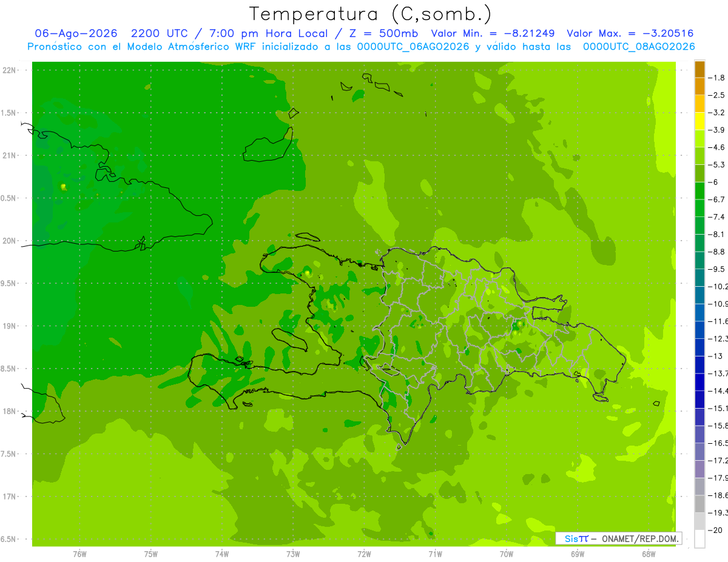The image size is (728, 562).
Task: Click the purple legend swatch between -17.2 and -17.9
Action: (699, 469)
